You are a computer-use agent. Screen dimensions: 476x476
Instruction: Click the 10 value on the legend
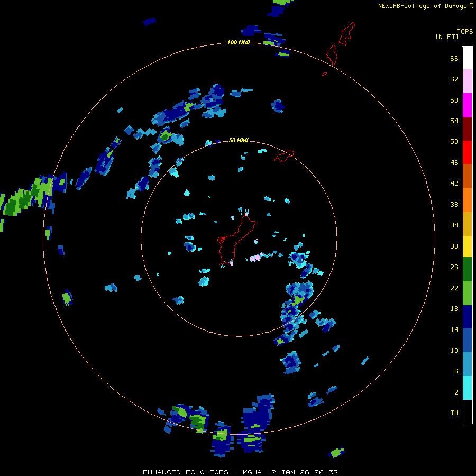454,350
